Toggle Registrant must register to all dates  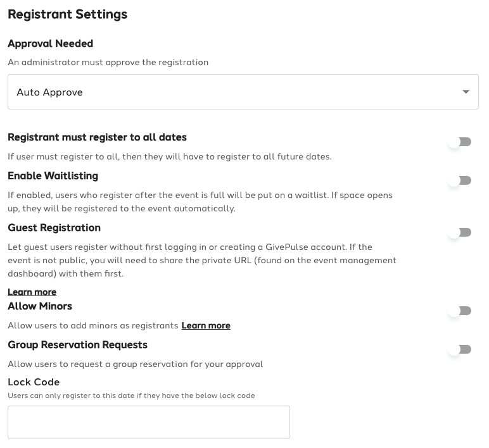460,142
